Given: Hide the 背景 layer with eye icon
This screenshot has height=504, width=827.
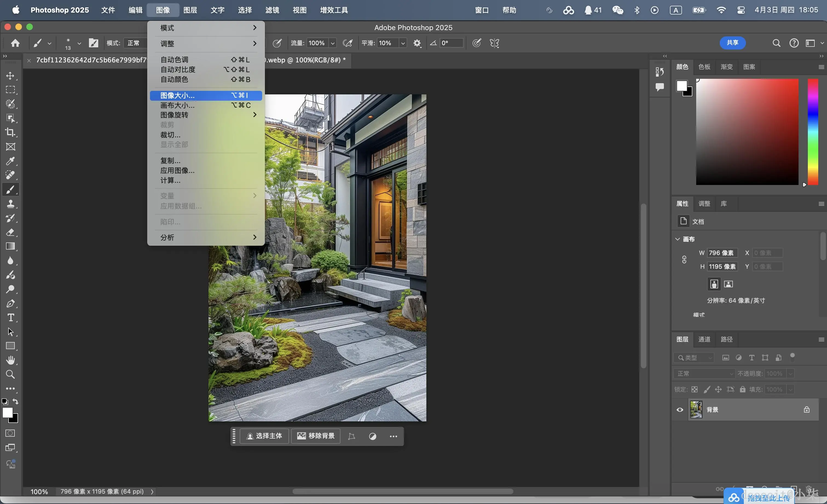Looking at the screenshot, I should (x=680, y=410).
